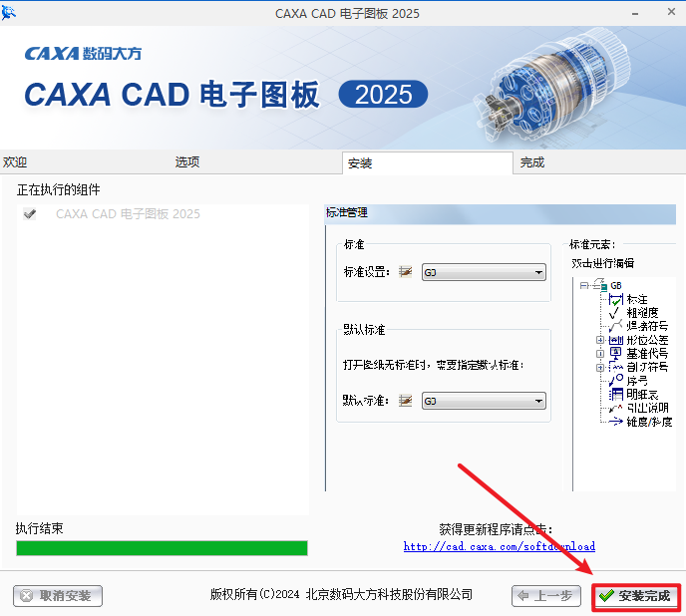This screenshot has height=616, width=686.
Task: Click the 基准代号 datum icon
Action: pos(615,353)
